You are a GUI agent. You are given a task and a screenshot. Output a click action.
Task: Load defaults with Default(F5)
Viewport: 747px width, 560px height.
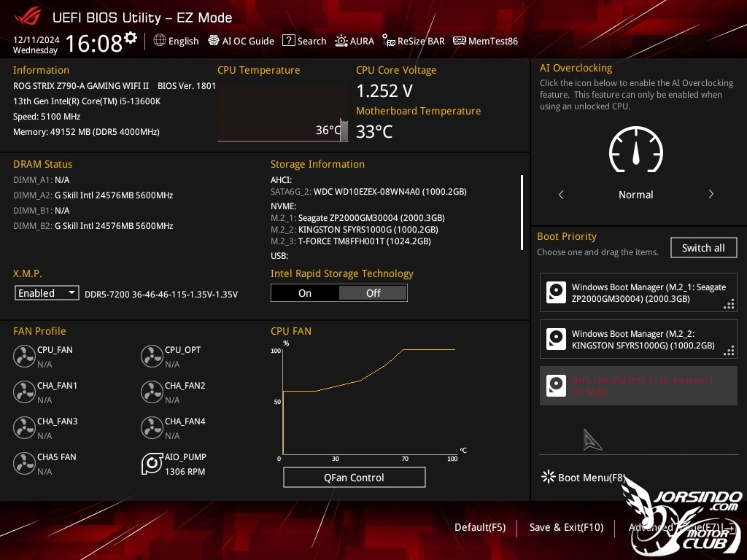(480, 527)
